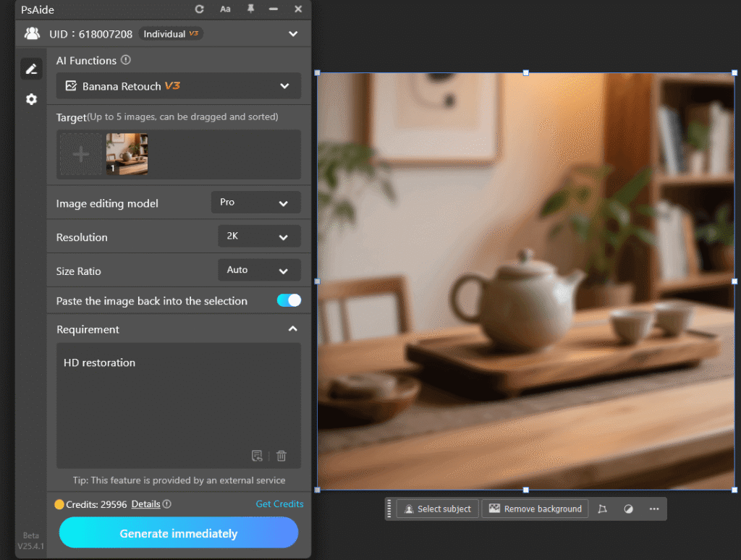Viewport: 741px width, 560px height.
Task: Open saved prompts icon in Requirement box
Action: pos(257,456)
